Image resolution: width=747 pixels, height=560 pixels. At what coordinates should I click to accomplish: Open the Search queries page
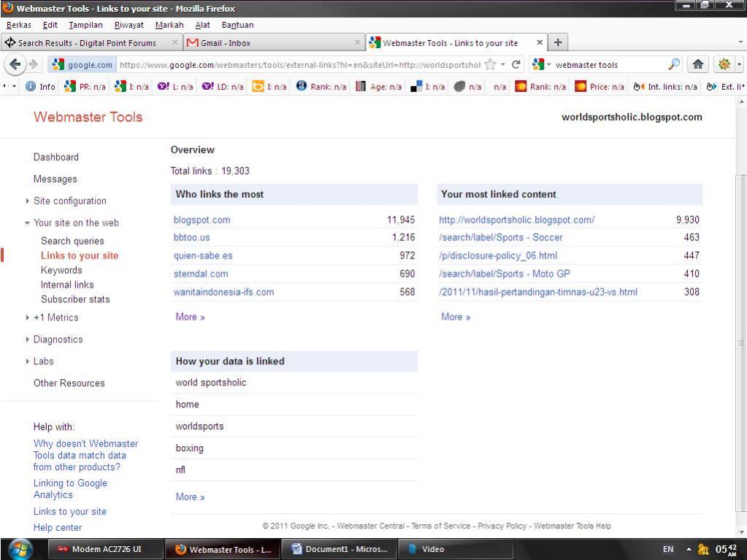pyautogui.click(x=72, y=241)
